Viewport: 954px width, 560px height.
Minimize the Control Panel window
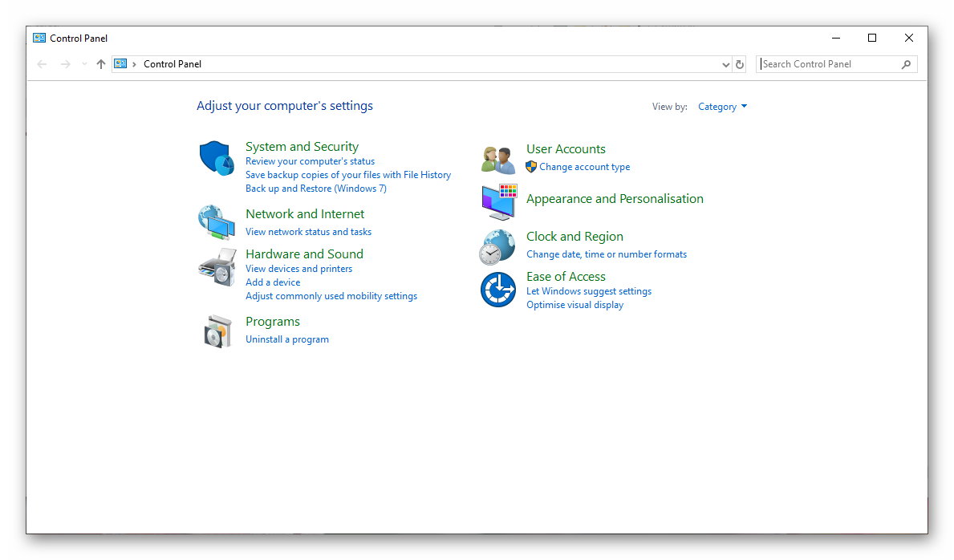[x=836, y=38]
